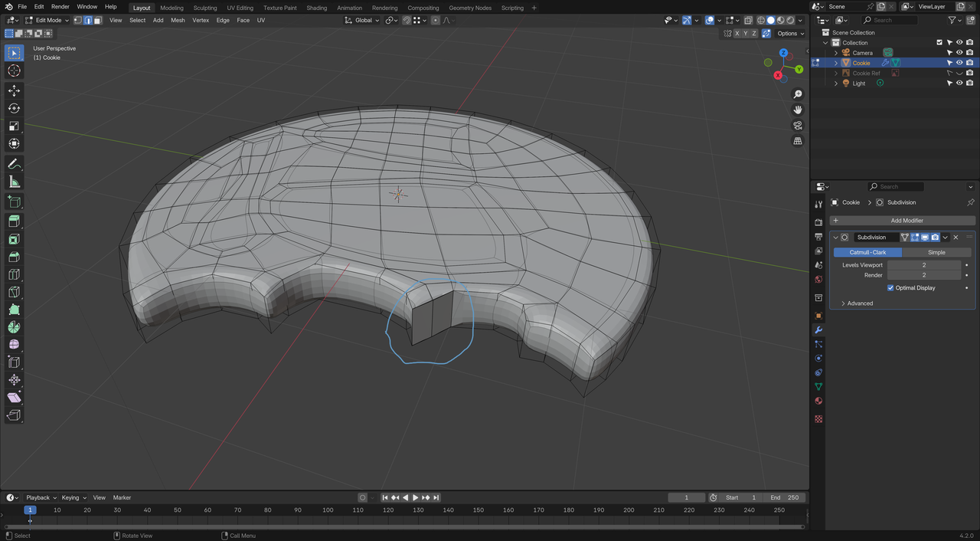Choose the Measure tool
This screenshot has width=980, height=541.
pyautogui.click(x=14, y=182)
